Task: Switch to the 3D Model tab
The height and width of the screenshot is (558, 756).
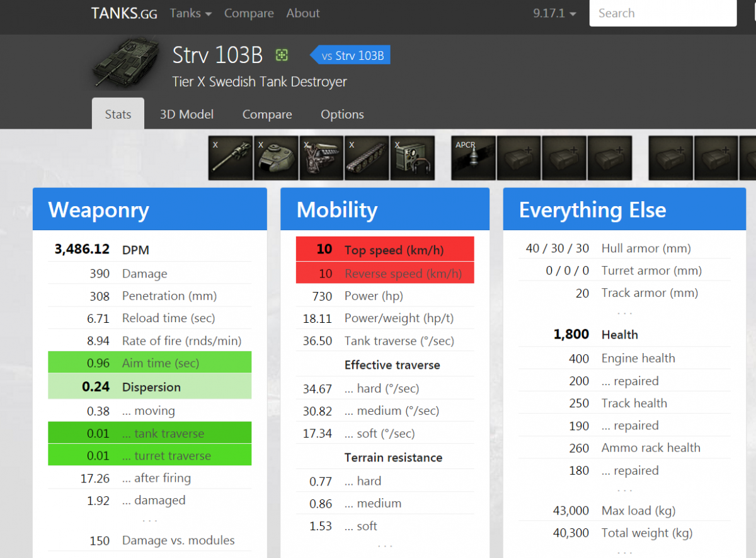Action: click(x=186, y=114)
